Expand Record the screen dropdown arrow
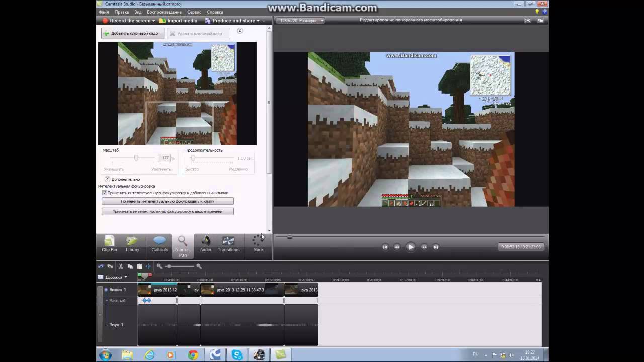Image resolution: width=644 pixels, height=362 pixels. 153,21
